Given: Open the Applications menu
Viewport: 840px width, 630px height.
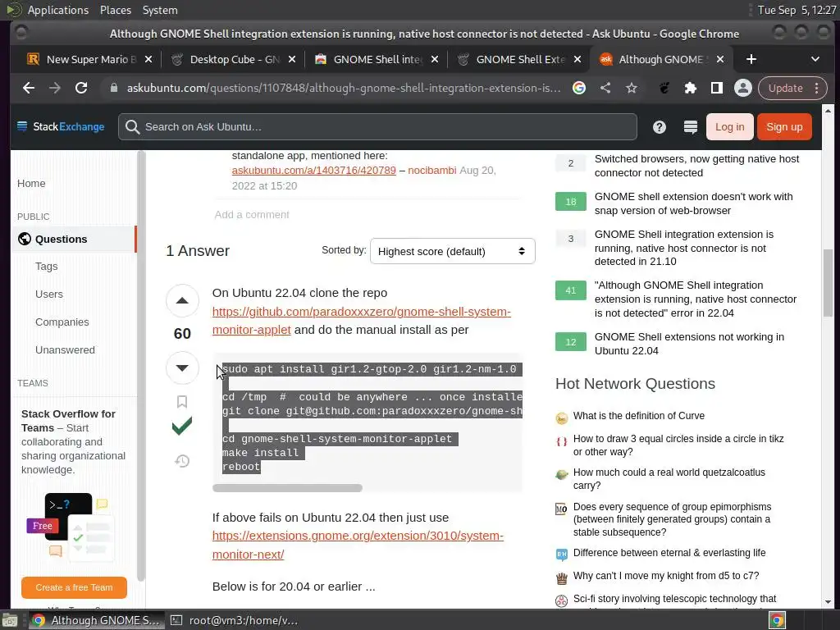Looking at the screenshot, I should pyautogui.click(x=58, y=10).
